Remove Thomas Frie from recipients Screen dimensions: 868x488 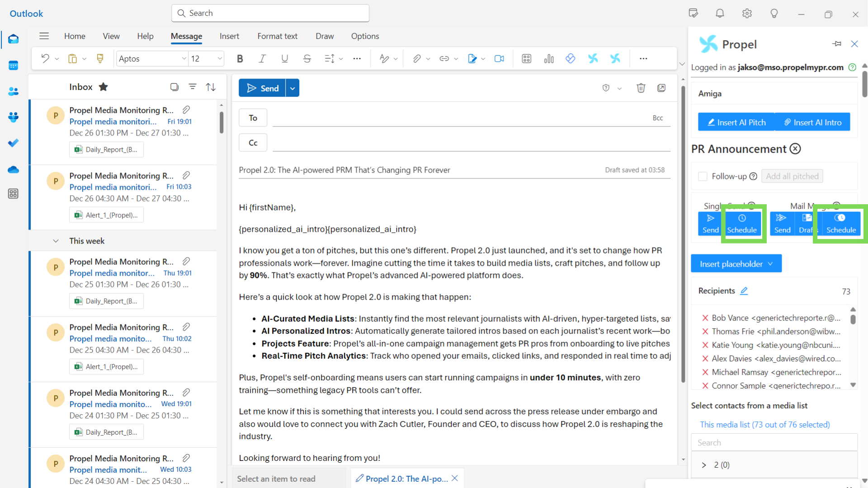[x=705, y=331]
